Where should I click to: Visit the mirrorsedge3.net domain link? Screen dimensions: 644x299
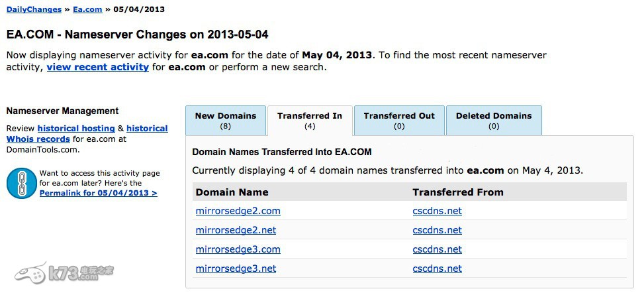tap(236, 269)
